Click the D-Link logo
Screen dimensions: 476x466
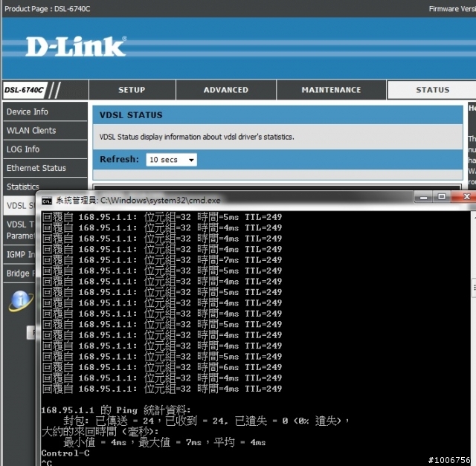[76, 46]
